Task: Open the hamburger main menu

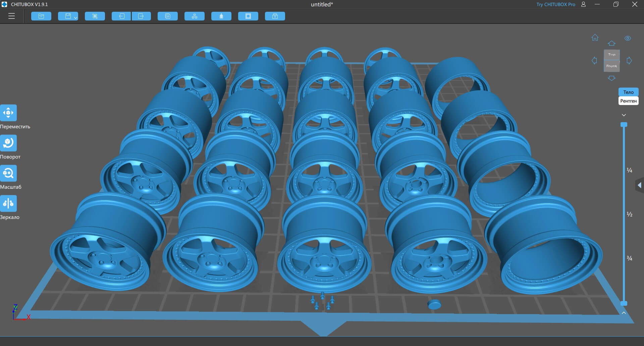Action: 12,16
